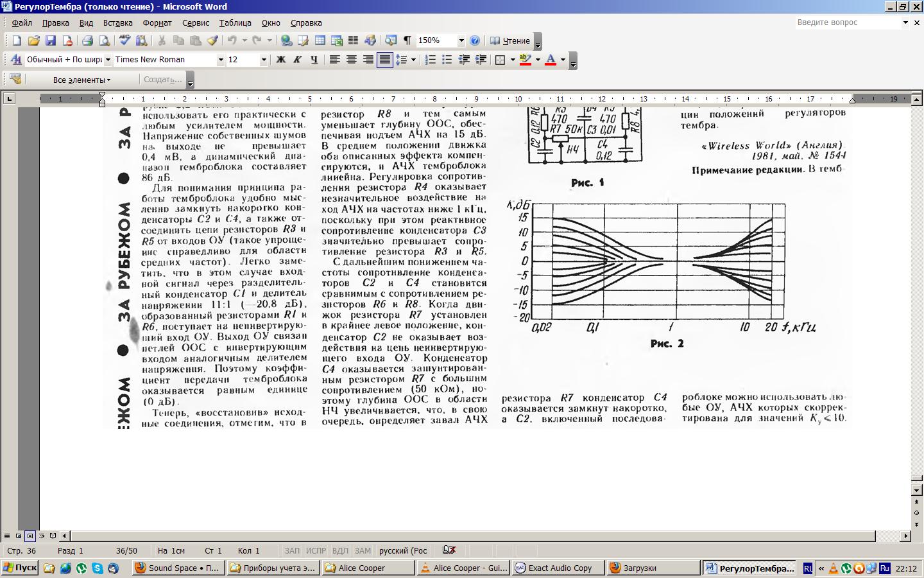The height and width of the screenshot is (578, 924).
Task: Toggle Bold formatting (Ж)
Action: pos(280,60)
